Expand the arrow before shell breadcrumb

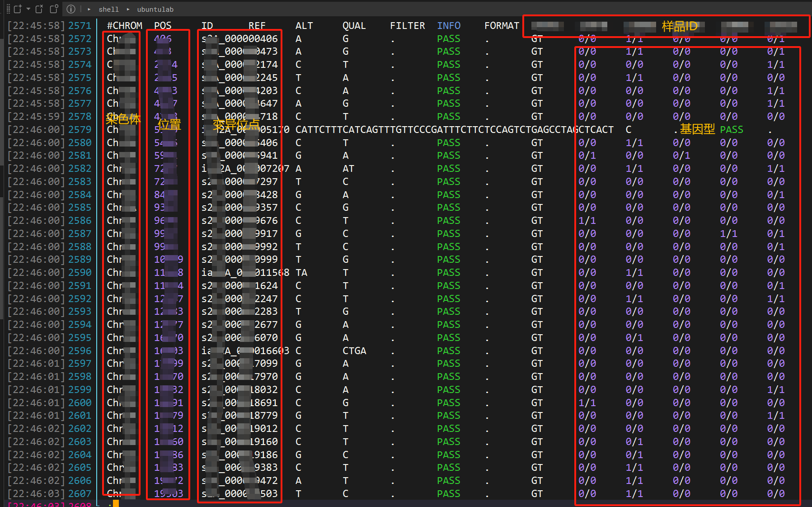(x=89, y=9)
